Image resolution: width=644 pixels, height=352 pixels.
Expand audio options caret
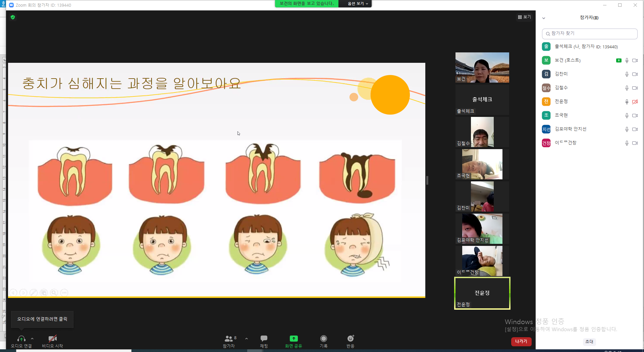[x=32, y=339]
